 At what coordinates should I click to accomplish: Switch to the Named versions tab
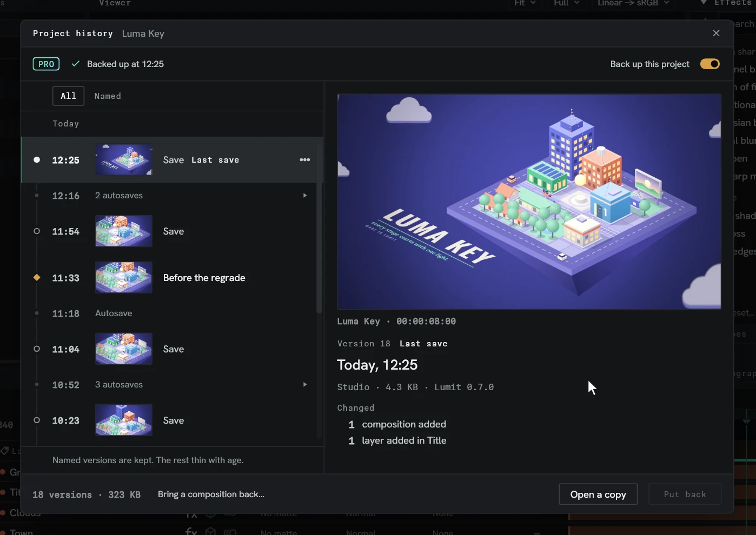click(108, 96)
